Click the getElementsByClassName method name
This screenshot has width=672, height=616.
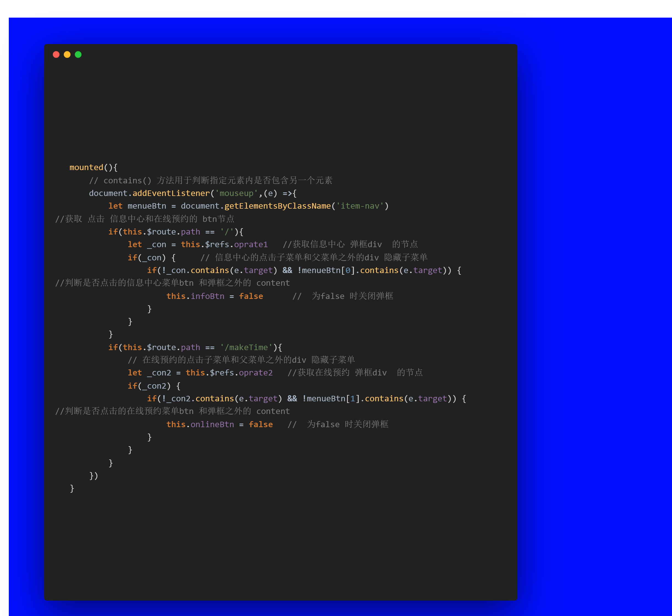pos(277,206)
